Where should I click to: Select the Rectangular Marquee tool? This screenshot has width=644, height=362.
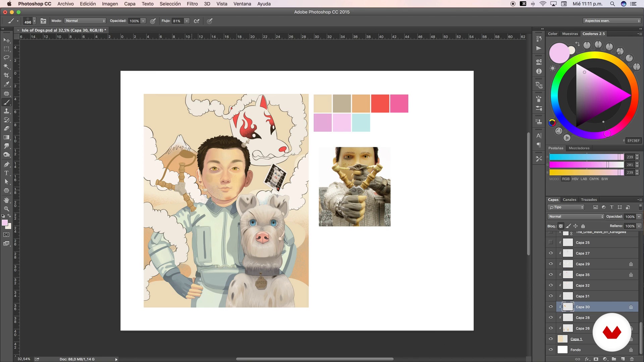point(6,49)
